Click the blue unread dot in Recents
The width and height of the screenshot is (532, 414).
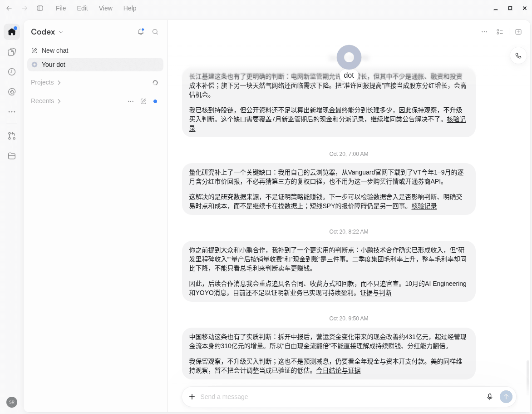155,101
